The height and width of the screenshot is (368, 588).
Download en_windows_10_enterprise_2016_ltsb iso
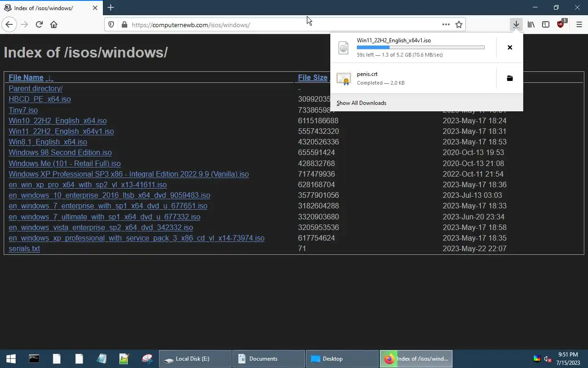click(x=109, y=195)
